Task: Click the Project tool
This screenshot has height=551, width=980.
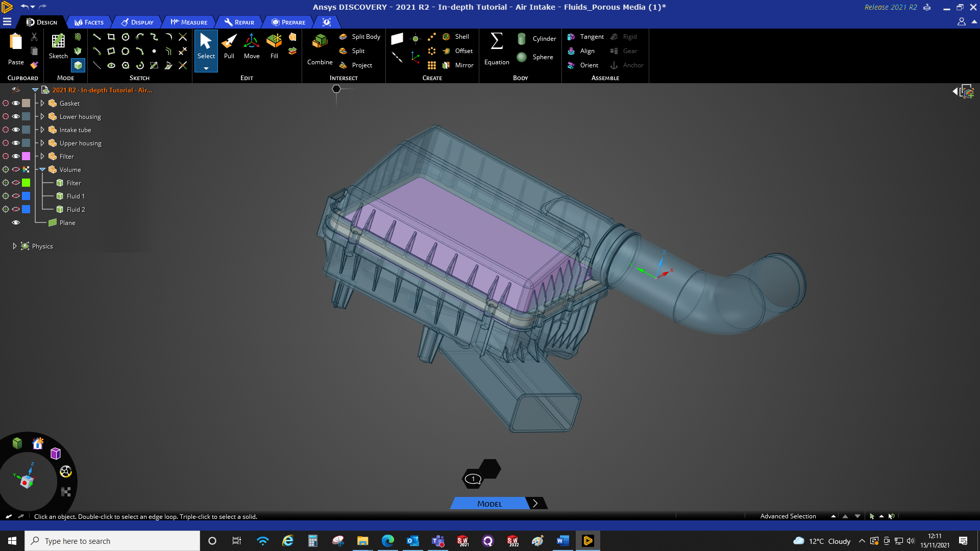Action: click(x=355, y=65)
